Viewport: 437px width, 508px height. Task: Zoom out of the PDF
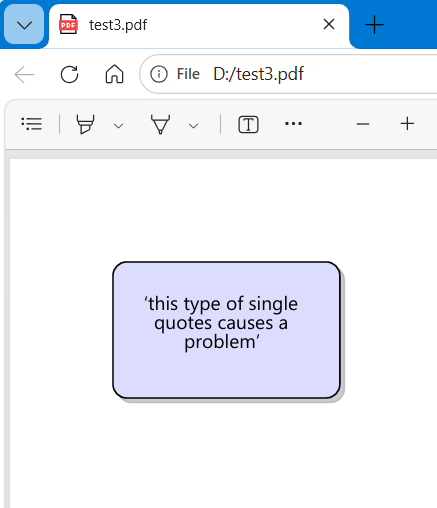click(363, 124)
